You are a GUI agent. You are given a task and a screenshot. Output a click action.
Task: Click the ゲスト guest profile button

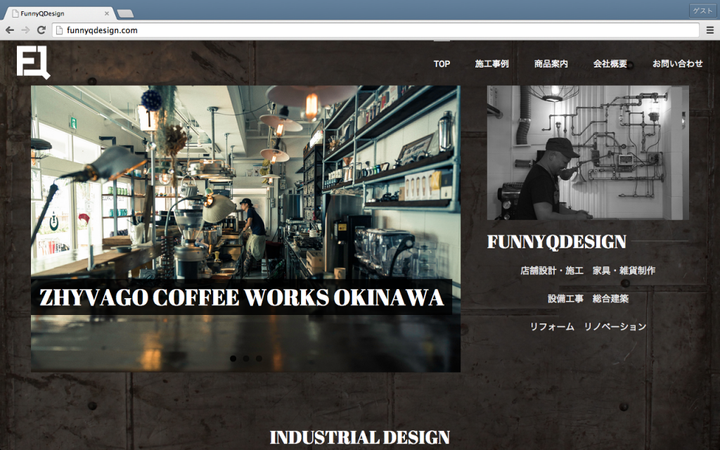click(703, 11)
